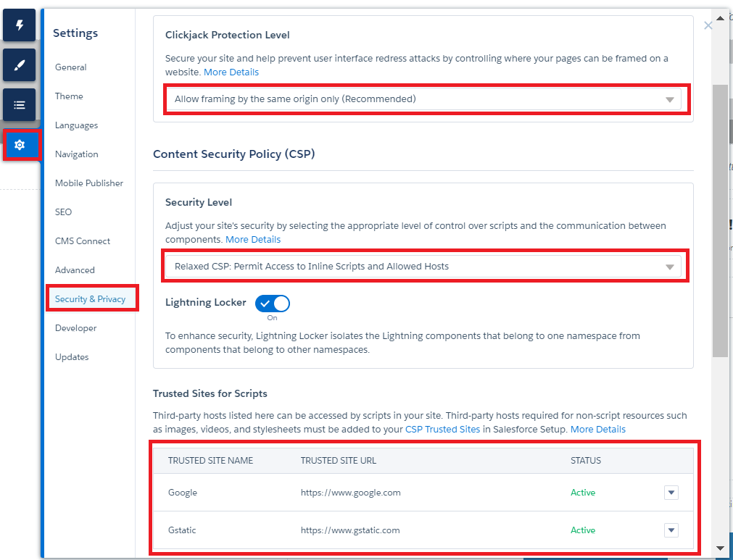Go to SEO settings
The width and height of the screenshot is (733, 560).
[63, 212]
